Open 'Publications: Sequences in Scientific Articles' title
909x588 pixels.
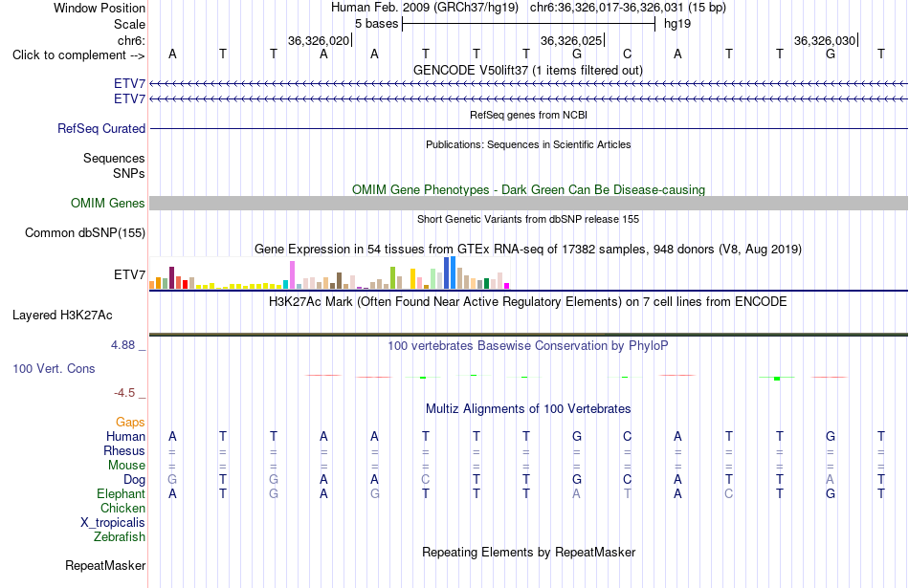coord(528,144)
